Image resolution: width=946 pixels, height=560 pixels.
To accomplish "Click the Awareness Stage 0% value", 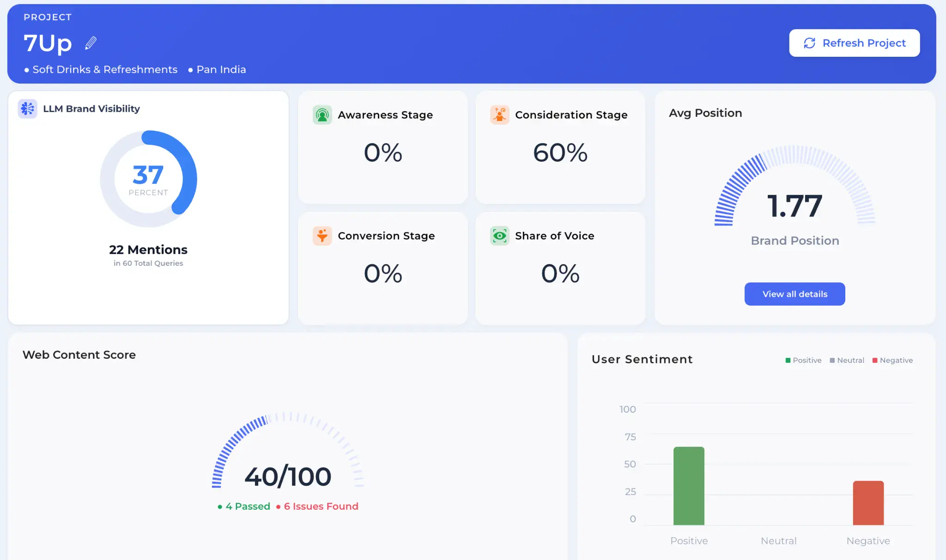I will 383,152.
